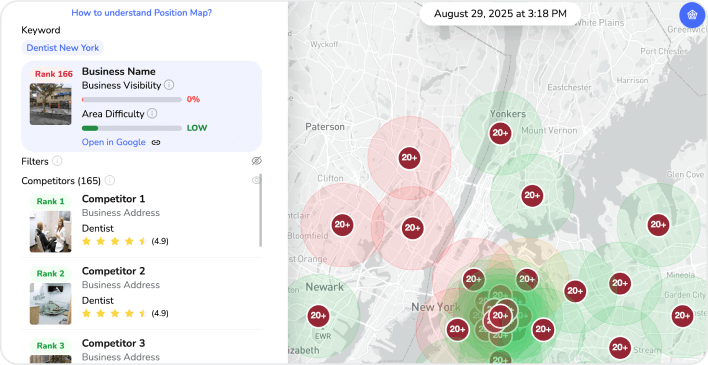Click the blue round map button top-right
708x365 pixels.
pos(692,15)
